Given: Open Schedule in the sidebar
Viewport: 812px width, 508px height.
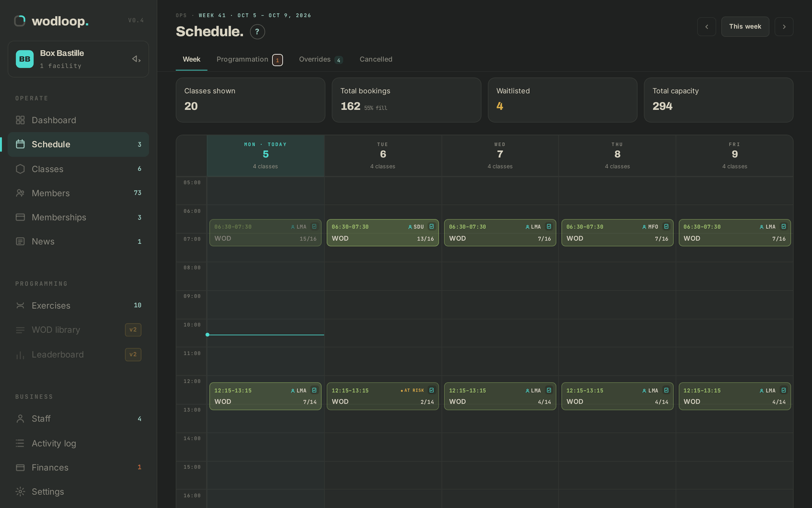Looking at the screenshot, I should pos(78,144).
